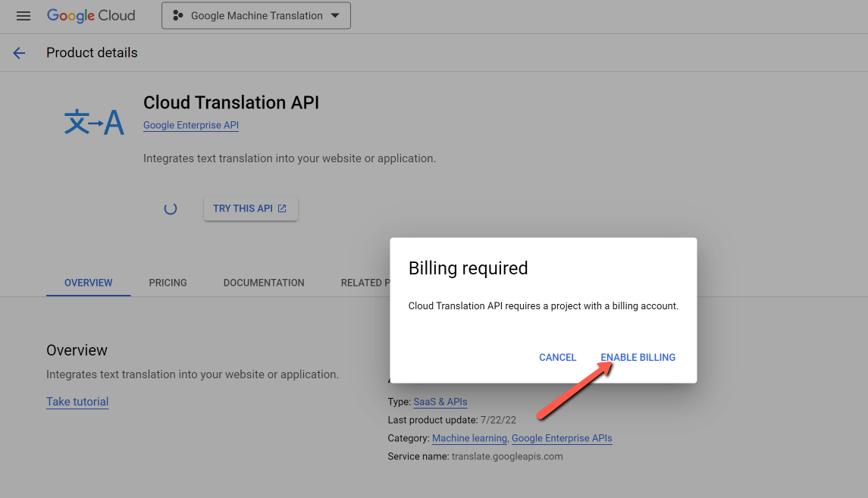Go back using the Product details arrow
This screenshot has width=868, height=498.
20,52
